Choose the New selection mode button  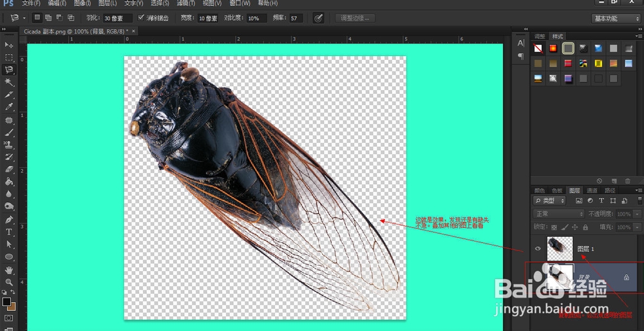tap(37, 17)
